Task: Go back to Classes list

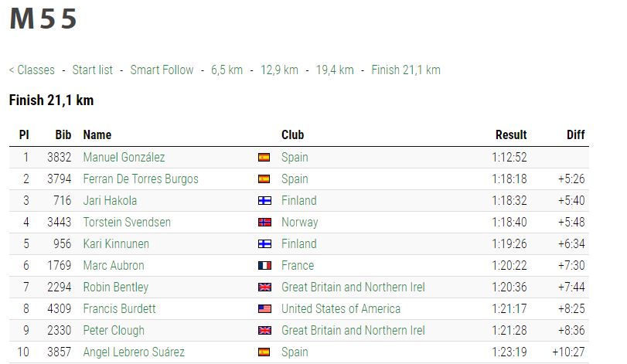Action: pos(32,70)
